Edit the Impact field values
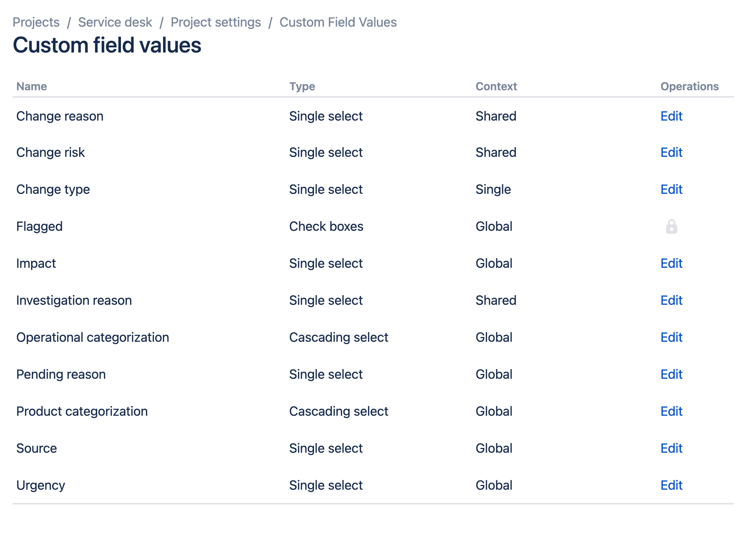Image resolution: width=756 pixels, height=540 pixels. tap(671, 263)
